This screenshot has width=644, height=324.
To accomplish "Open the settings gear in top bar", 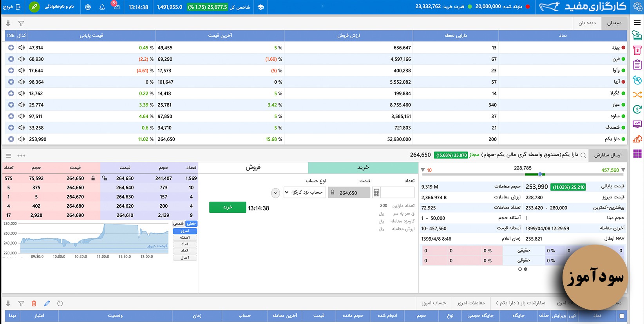I will click(88, 7).
